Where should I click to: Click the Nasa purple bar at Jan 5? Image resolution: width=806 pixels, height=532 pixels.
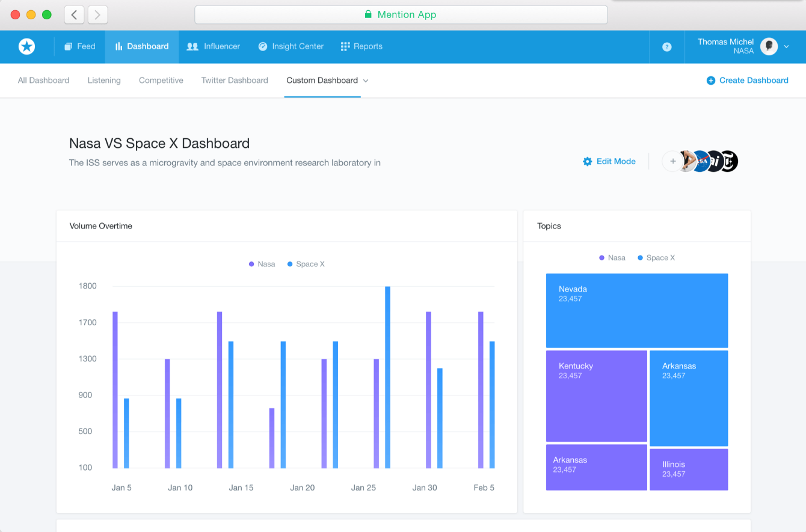[115, 390]
